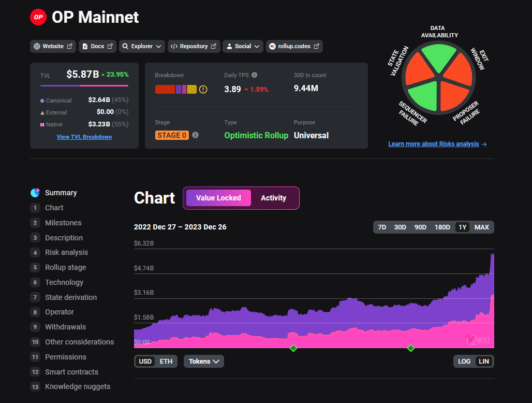Click external-link icon next to Website
The width and height of the screenshot is (532, 403).
69,46
